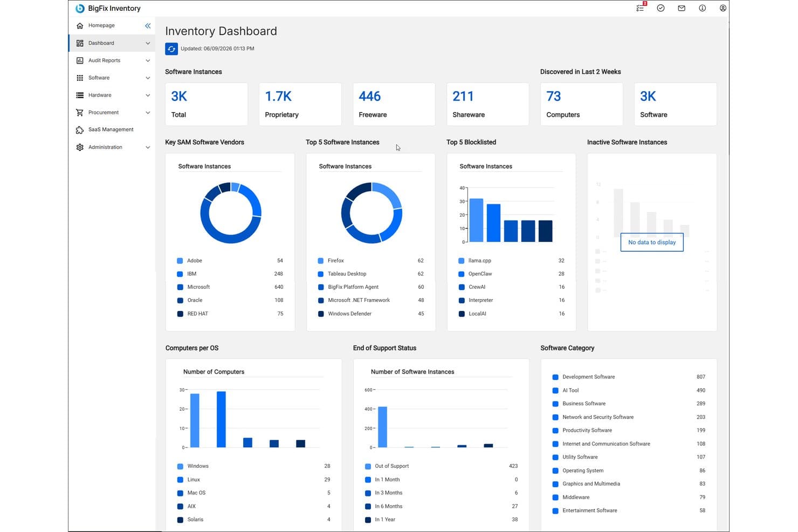
Task: Expand the Administration menu chevron
Action: (148, 147)
